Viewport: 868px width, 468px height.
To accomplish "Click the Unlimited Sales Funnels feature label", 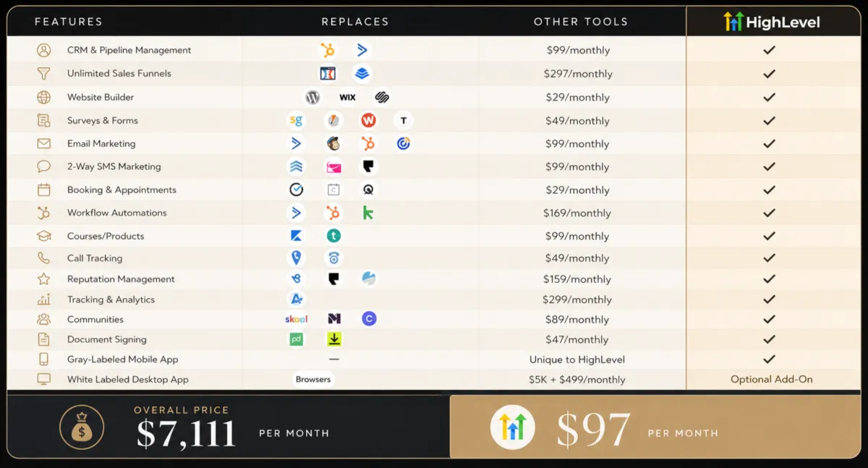I will click(x=119, y=73).
